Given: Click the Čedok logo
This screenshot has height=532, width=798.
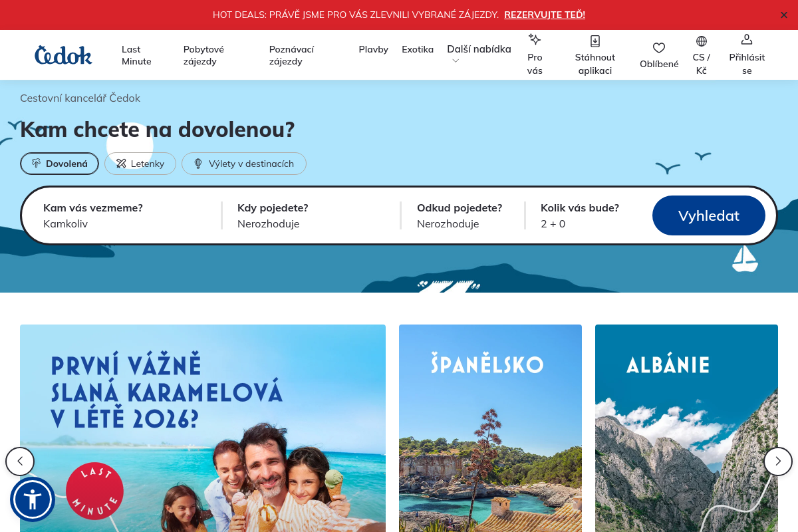Looking at the screenshot, I should 63,55.
